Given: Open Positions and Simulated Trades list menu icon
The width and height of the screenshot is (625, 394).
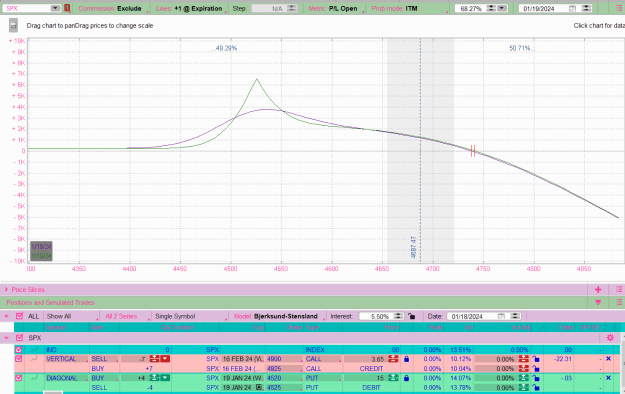Looking at the screenshot, I should click(x=619, y=302).
